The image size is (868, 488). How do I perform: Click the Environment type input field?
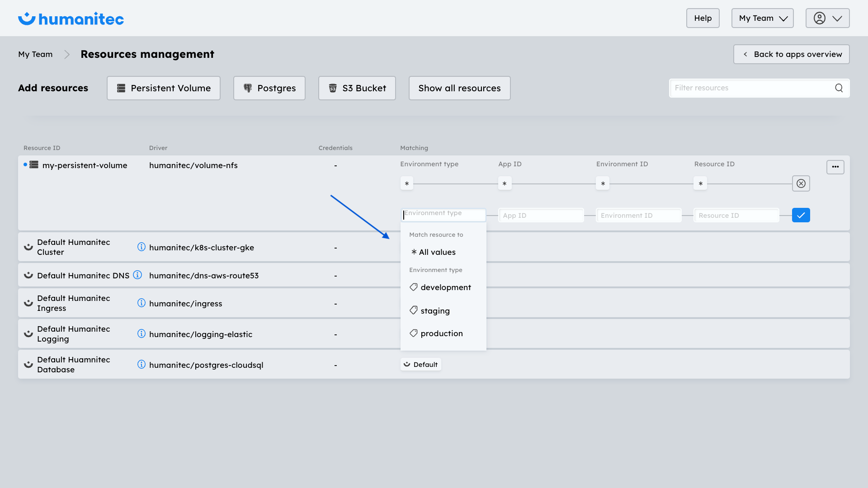[x=443, y=215]
